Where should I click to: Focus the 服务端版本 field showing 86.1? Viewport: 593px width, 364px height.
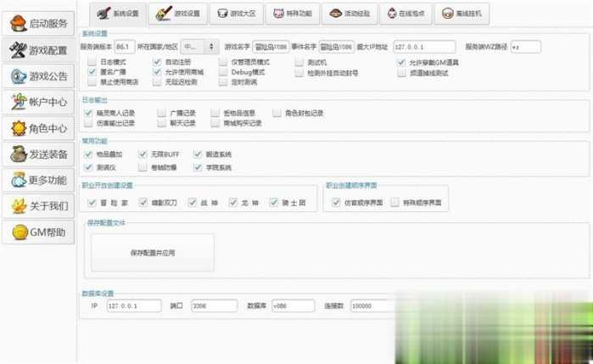[x=125, y=47]
